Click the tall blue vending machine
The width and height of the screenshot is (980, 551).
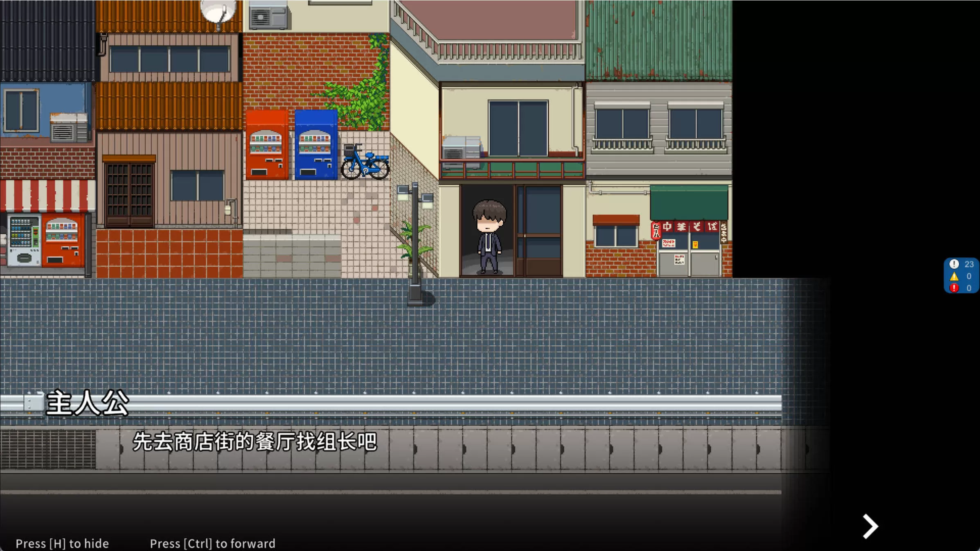(315, 145)
